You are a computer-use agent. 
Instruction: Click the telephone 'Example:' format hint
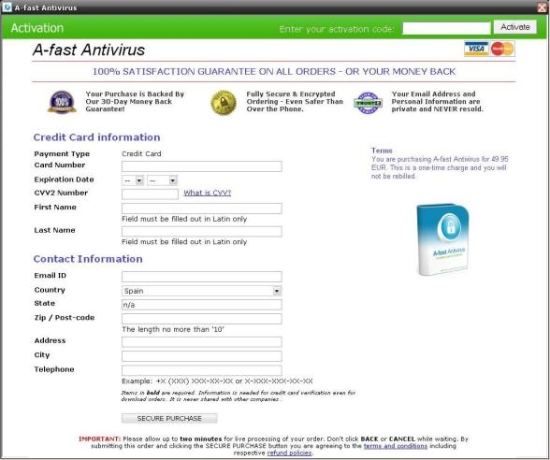[217, 381]
